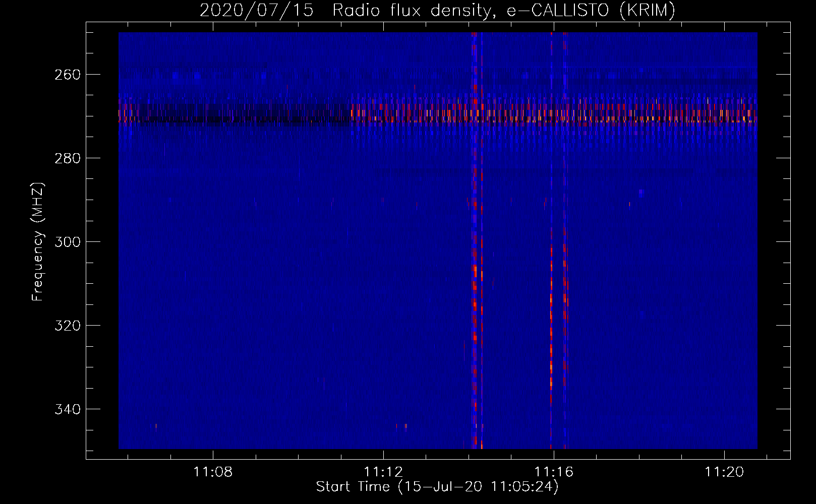
Task: Click the '11:12' time tick label
Action: point(383,472)
